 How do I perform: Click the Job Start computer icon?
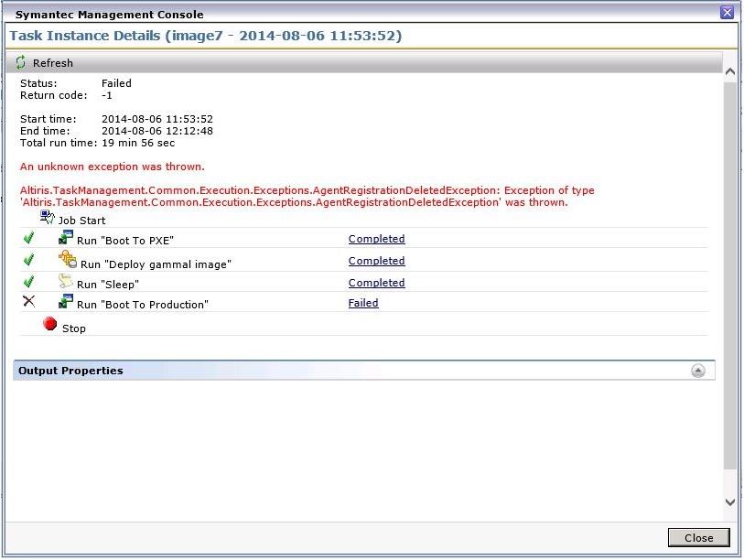coord(47,218)
